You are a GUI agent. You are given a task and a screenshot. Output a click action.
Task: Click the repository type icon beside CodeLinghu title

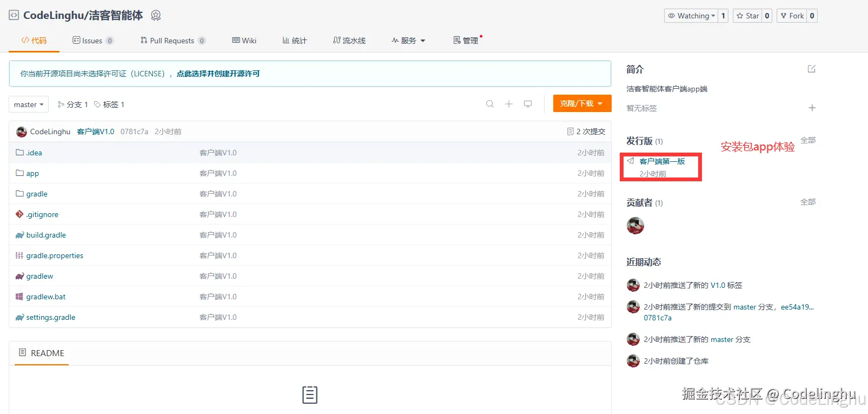coord(14,15)
